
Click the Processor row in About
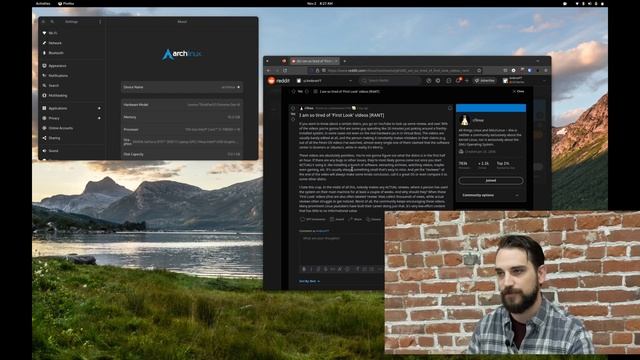(x=182, y=129)
